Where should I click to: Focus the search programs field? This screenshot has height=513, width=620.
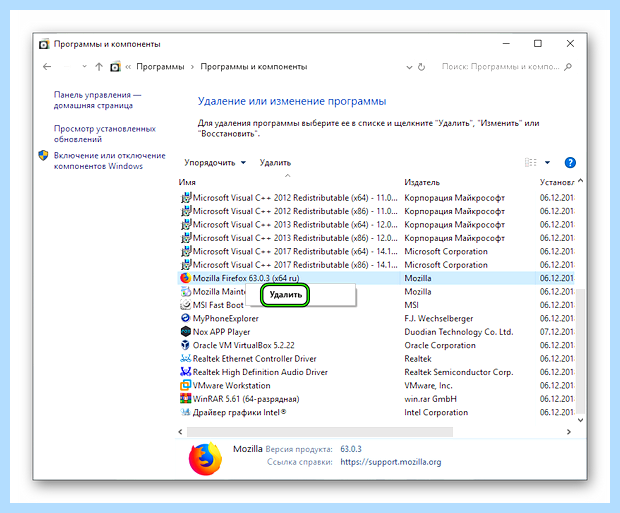[x=500, y=67]
